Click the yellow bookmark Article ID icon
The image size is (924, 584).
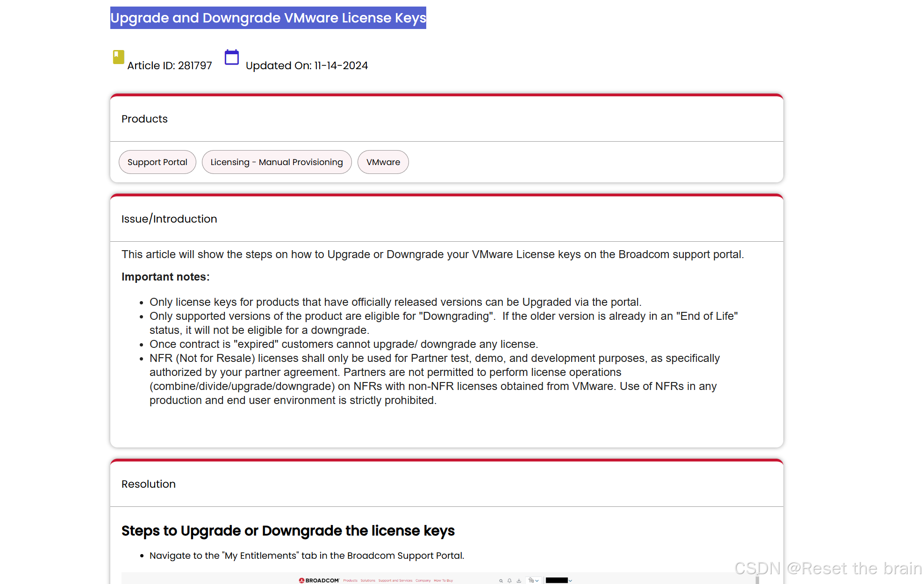[x=118, y=57]
